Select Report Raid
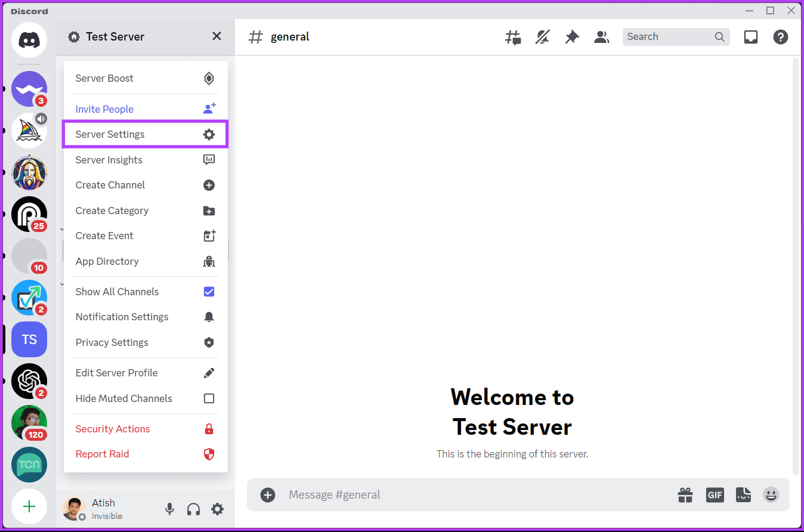This screenshot has width=804, height=532. (x=102, y=454)
